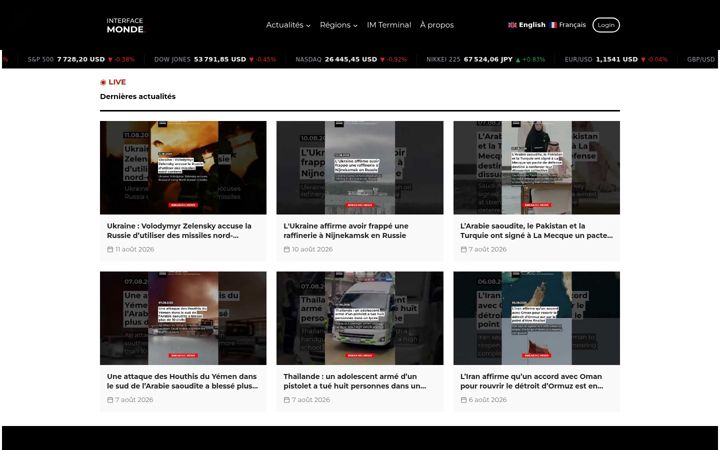The image size is (720, 450).
Task: Read headline about Houthis du Yémen attack
Action: 182,381
